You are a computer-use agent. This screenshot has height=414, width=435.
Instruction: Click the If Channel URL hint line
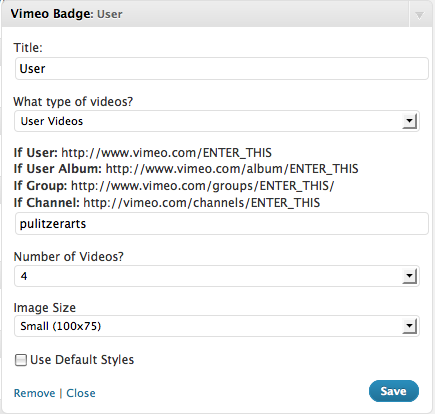point(167,203)
